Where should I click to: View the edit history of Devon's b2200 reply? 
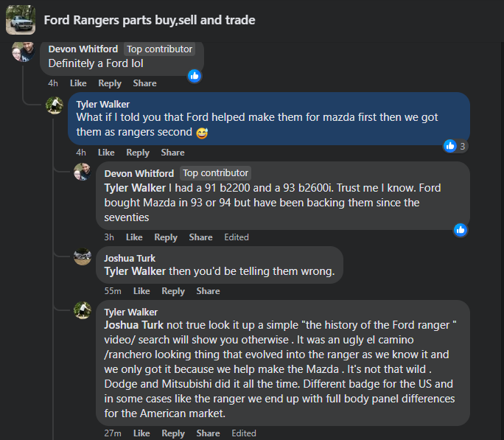coord(237,237)
